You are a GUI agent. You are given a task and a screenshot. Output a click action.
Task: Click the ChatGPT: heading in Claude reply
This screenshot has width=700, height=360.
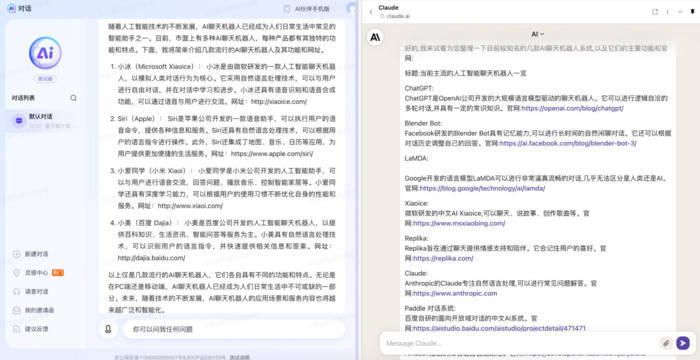coord(419,88)
